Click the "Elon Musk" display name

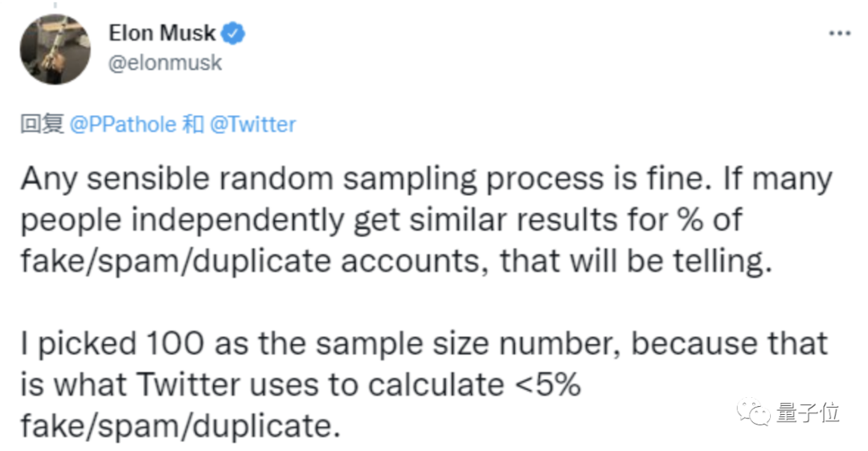[x=162, y=33]
